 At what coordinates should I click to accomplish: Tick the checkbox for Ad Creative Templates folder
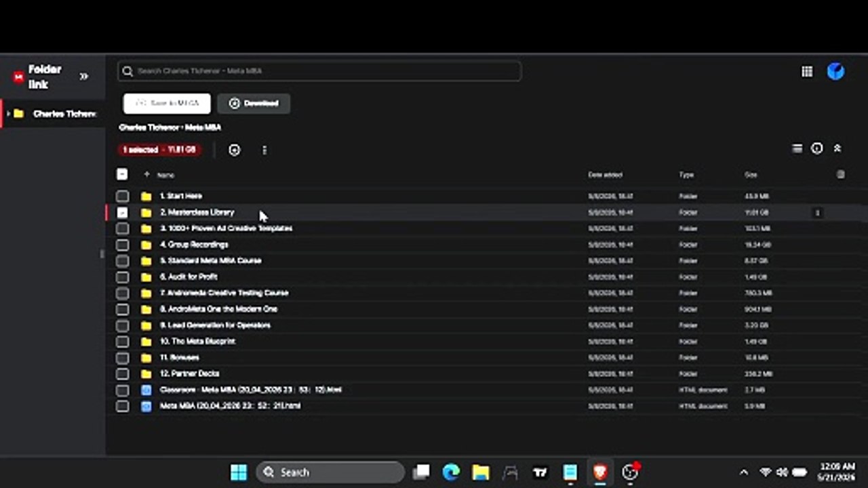[x=122, y=228]
